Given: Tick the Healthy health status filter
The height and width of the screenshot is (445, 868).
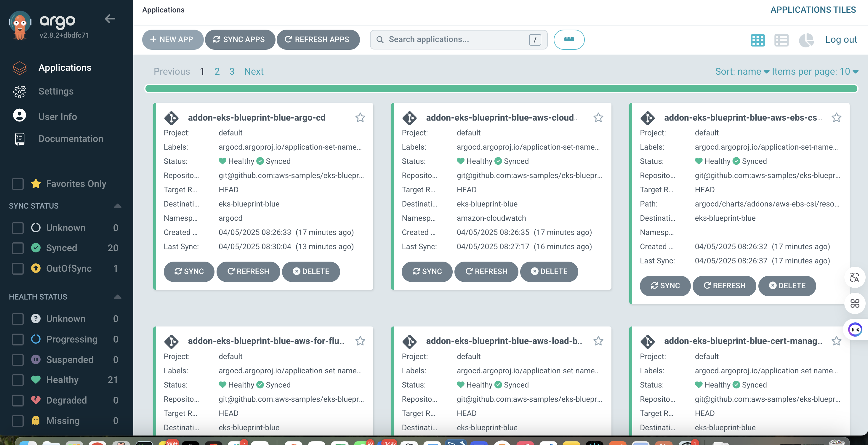Looking at the screenshot, I should (17, 380).
